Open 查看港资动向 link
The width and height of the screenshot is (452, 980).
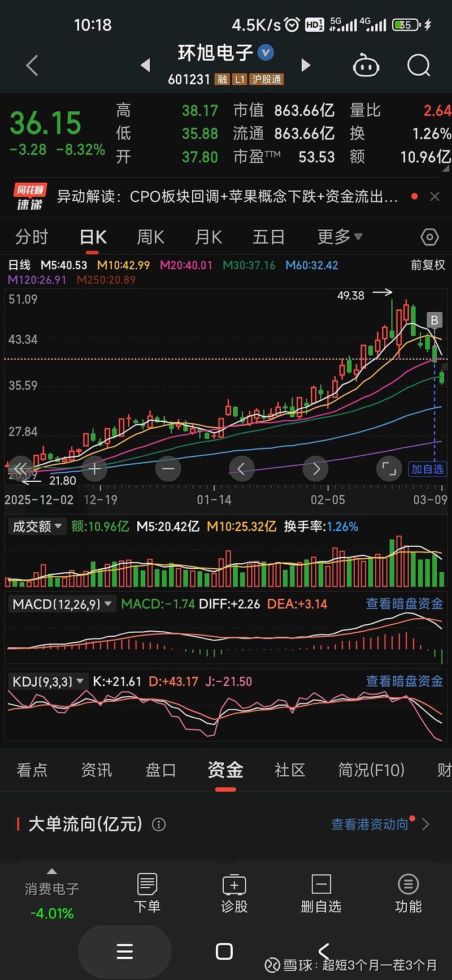point(370,824)
